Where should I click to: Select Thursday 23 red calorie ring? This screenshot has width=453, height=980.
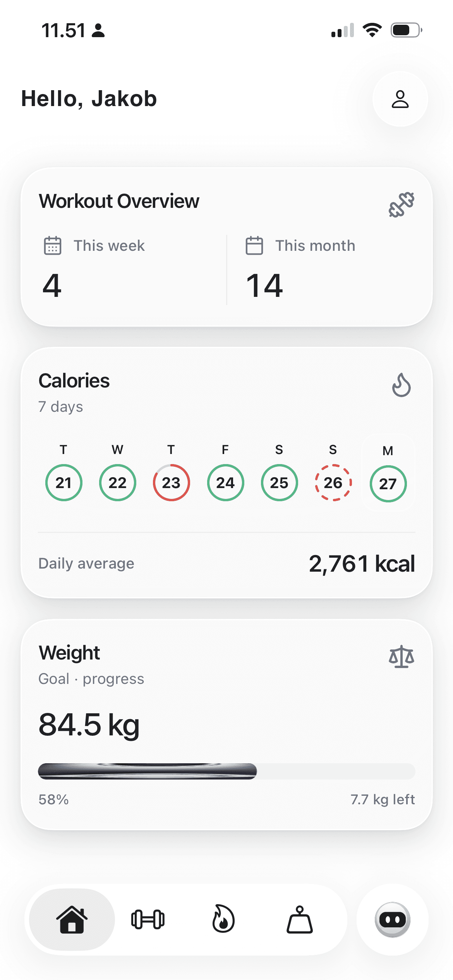tap(171, 483)
